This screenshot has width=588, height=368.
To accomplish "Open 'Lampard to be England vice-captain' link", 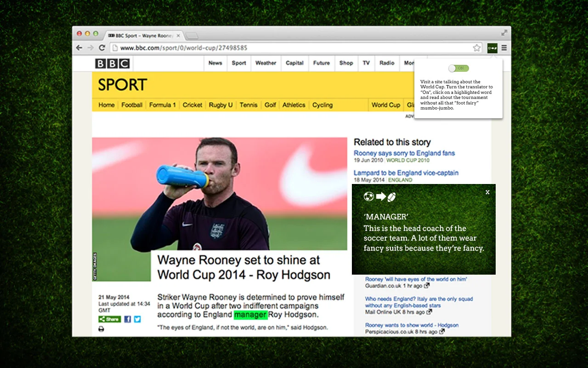I will click(406, 173).
